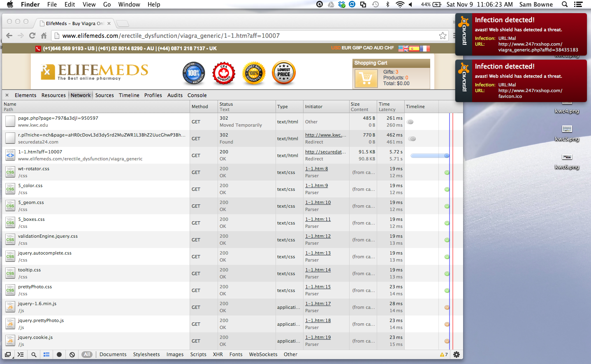Open the http://securedat... initiator link

325,152
